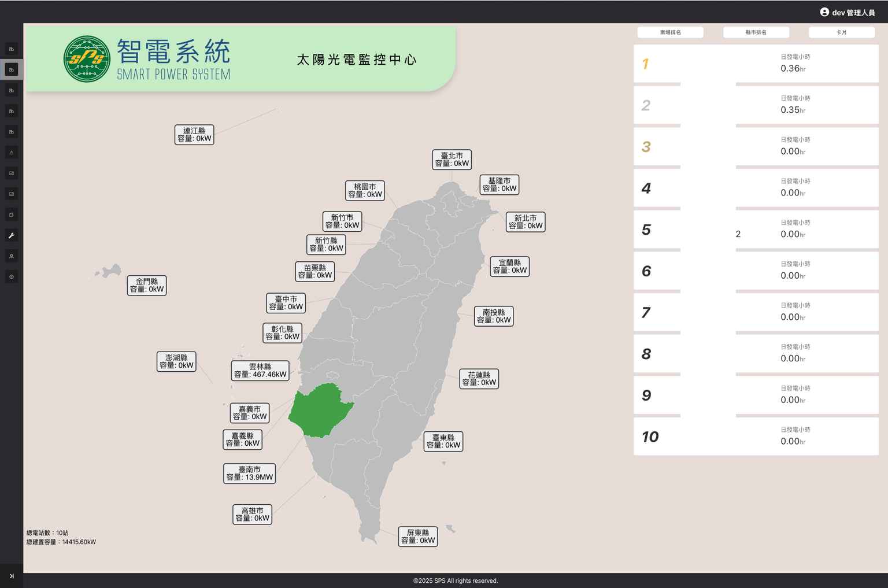Click the 金門縣 capacity label
This screenshot has height=588, width=888.
coord(147,286)
